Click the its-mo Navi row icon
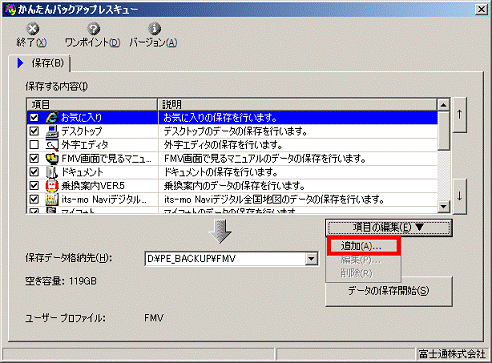Image resolution: width=492 pixels, height=363 pixels. [52, 199]
